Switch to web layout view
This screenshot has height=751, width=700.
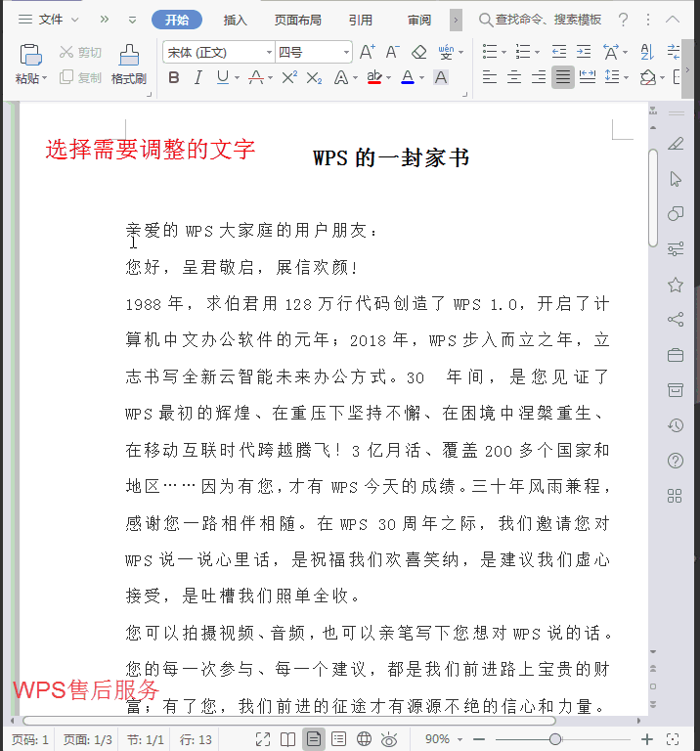[364, 739]
